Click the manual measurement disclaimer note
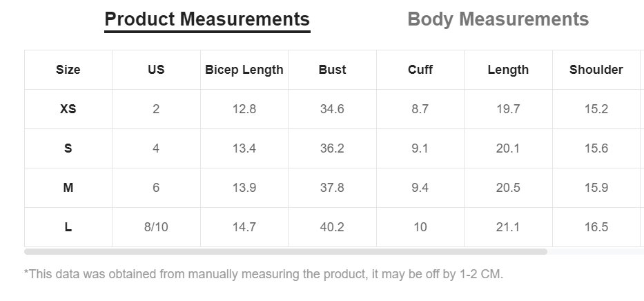The height and width of the screenshot is (301, 644). point(264,274)
